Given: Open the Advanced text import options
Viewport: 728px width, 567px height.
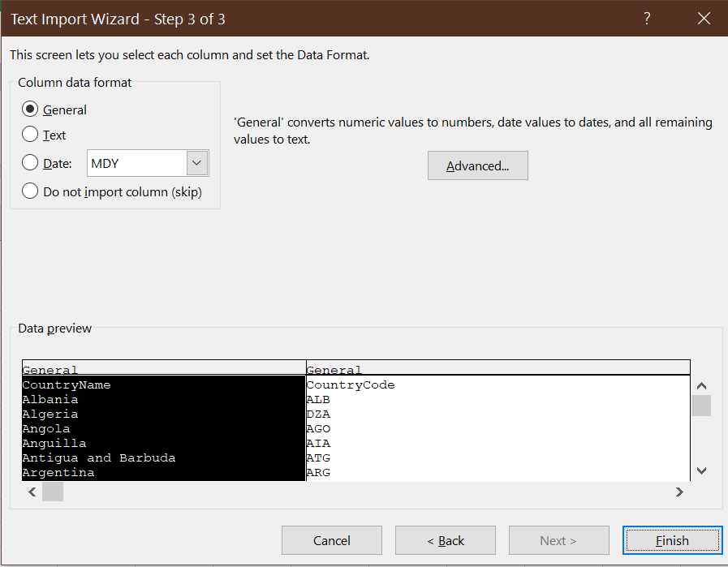Looking at the screenshot, I should click(x=477, y=165).
